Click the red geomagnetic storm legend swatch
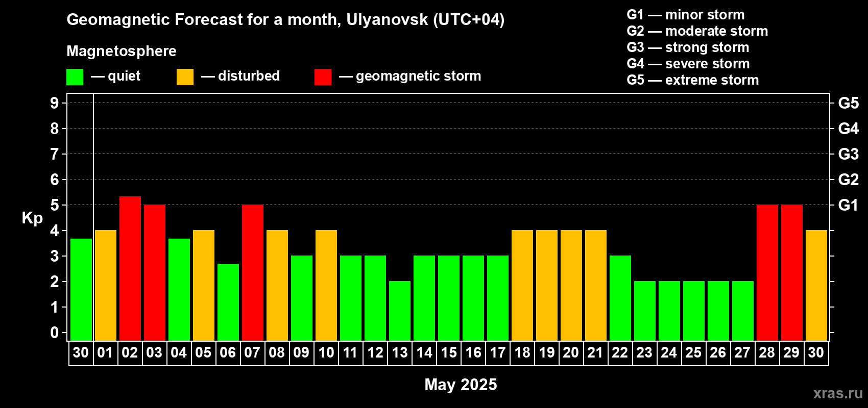The height and width of the screenshot is (408, 868). pyautogui.click(x=323, y=77)
